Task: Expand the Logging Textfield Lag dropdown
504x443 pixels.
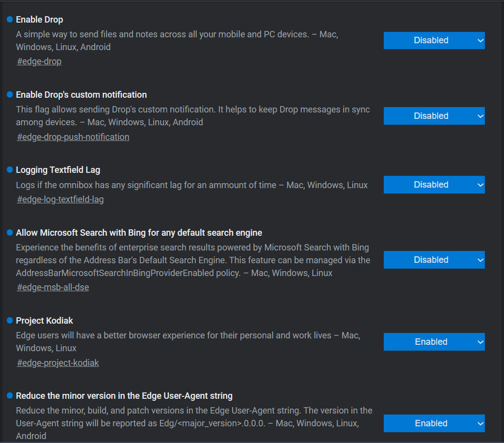Action: [434, 185]
